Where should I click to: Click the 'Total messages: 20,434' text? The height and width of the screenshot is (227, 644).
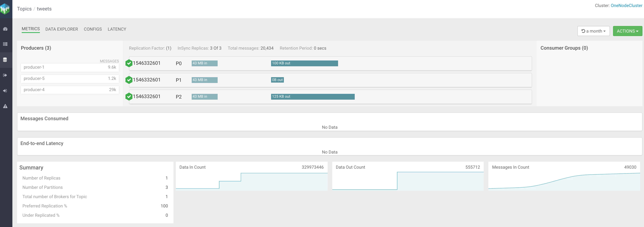pyautogui.click(x=251, y=48)
